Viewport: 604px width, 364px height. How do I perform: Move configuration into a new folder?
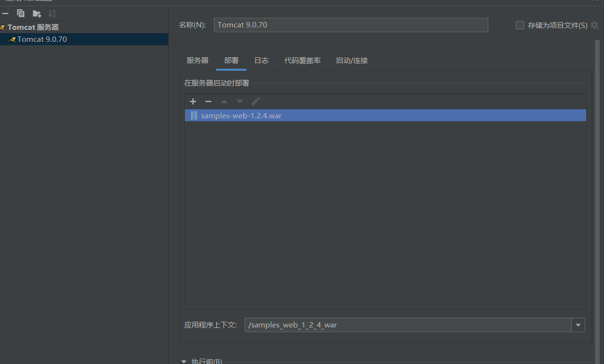pyautogui.click(x=37, y=13)
